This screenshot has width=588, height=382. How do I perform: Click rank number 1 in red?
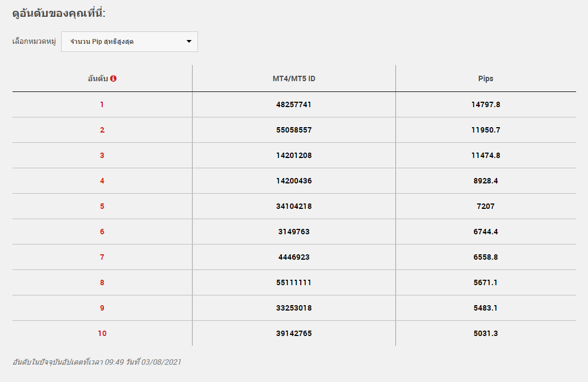point(102,104)
